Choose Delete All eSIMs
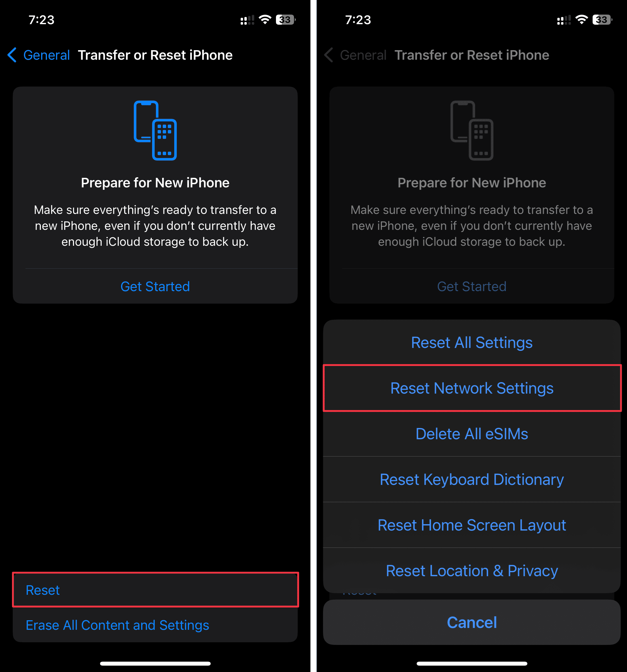Image resolution: width=627 pixels, height=672 pixels. pyautogui.click(x=472, y=434)
